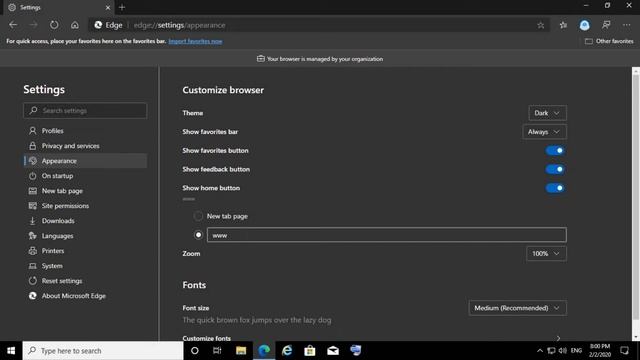Toggle Show favorites button switch
This screenshot has width=640, height=360.
(555, 151)
